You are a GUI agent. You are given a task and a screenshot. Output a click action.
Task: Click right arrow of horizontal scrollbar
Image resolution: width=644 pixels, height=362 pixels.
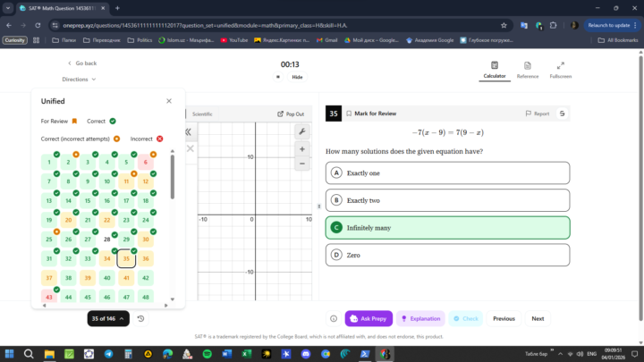click(x=166, y=306)
